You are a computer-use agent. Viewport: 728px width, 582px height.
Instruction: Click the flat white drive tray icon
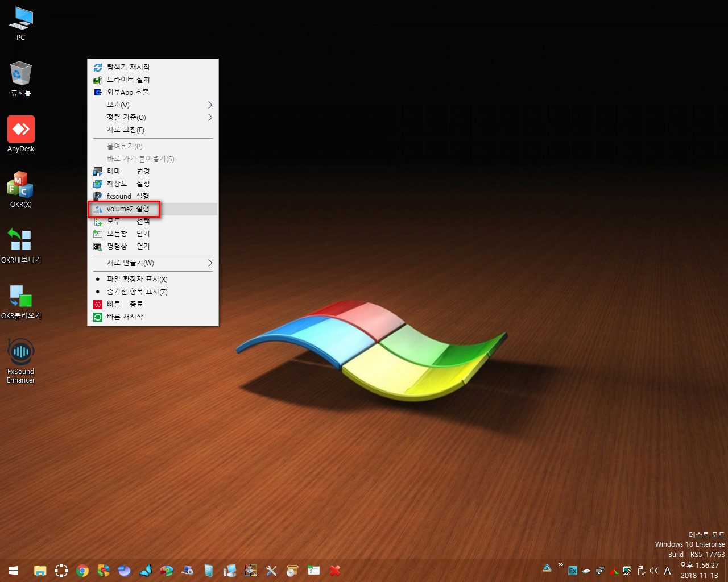pyautogui.click(x=586, y=571)
